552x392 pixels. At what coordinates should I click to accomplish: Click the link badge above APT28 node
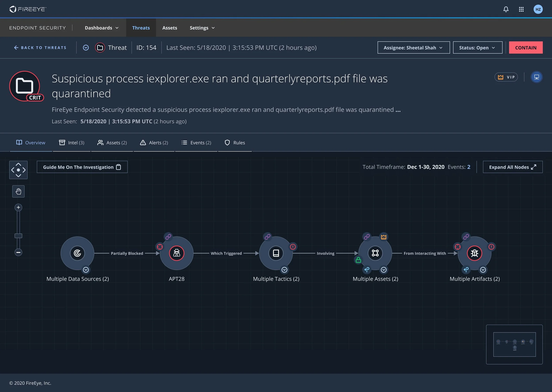(168, 237)
